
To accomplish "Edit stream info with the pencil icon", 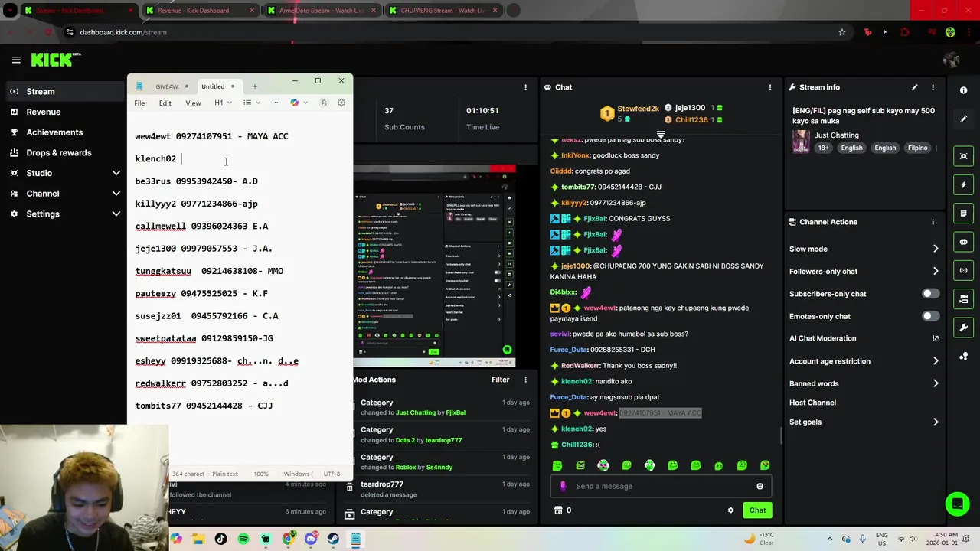I will tap(914, 87).
